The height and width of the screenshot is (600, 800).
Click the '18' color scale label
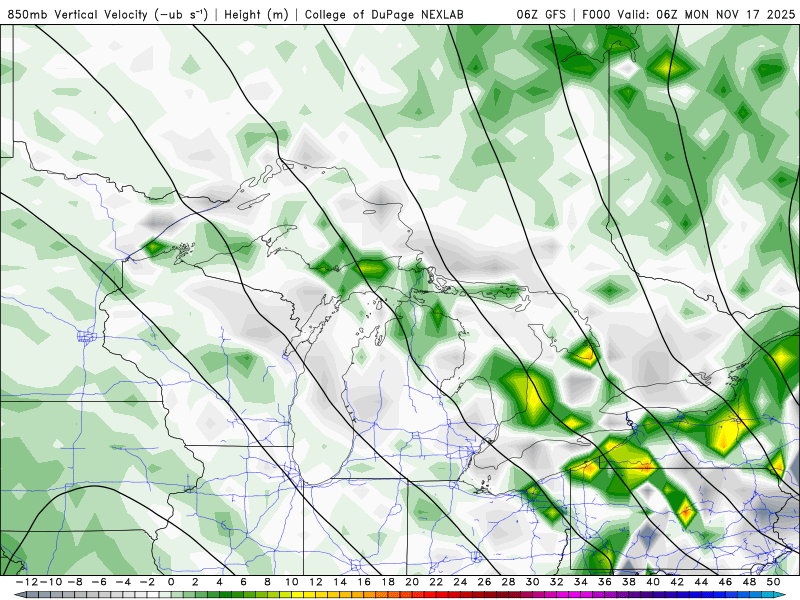388,582
